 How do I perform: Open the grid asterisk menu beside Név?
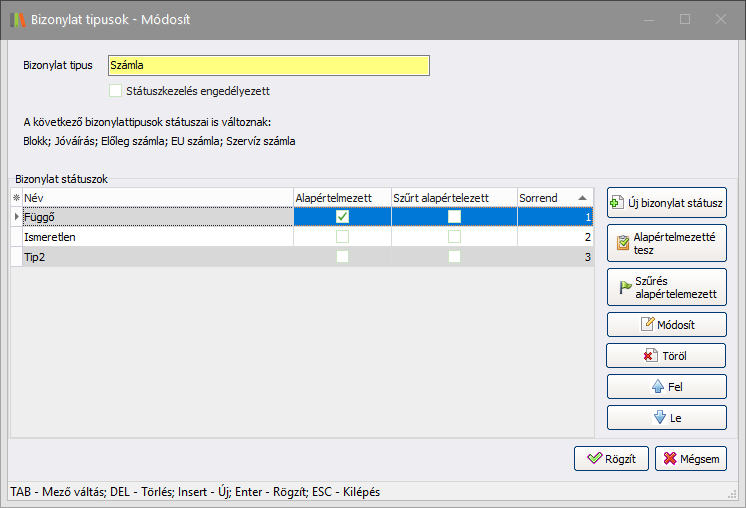tap(15, 198)
